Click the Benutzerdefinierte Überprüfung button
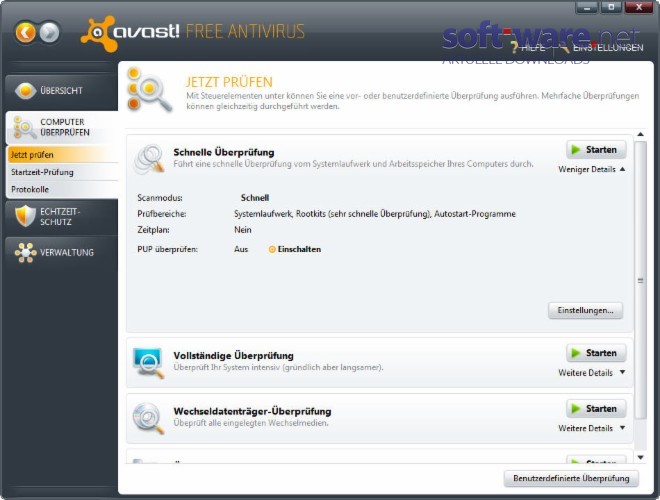The height and width of the screenshot is (500, 660). click(571, 479)
